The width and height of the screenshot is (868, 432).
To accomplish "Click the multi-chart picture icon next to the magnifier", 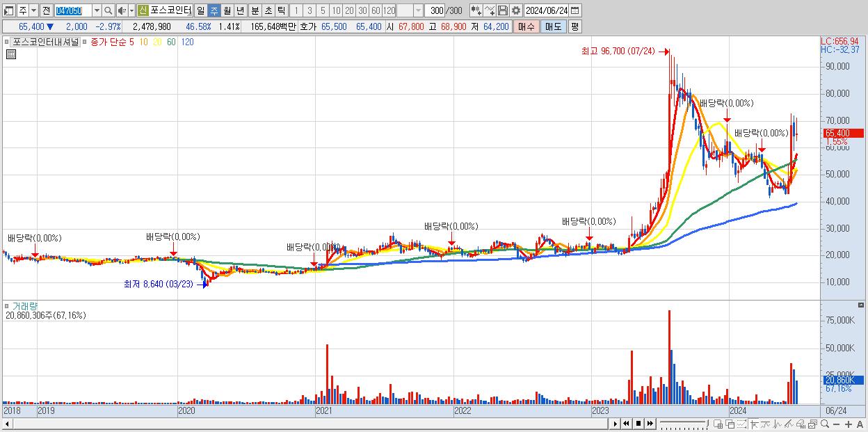I will (812, 424).
